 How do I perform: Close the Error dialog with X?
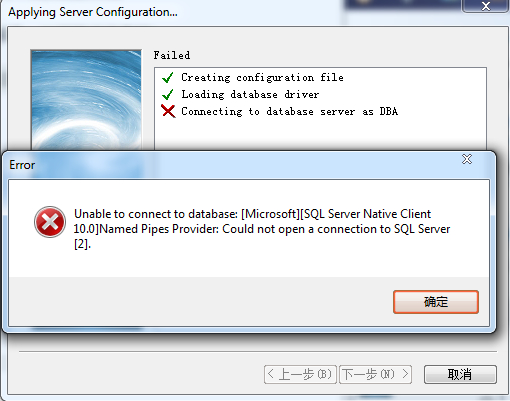pos(467,159)
